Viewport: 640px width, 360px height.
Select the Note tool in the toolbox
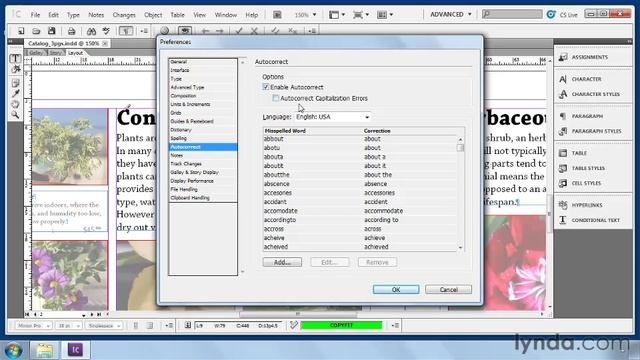(16, 83)
